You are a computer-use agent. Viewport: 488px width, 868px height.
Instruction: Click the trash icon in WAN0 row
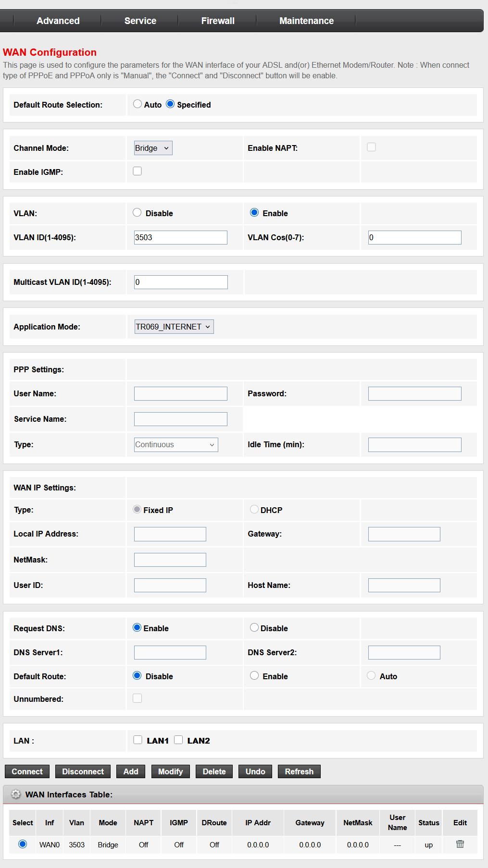460,844
